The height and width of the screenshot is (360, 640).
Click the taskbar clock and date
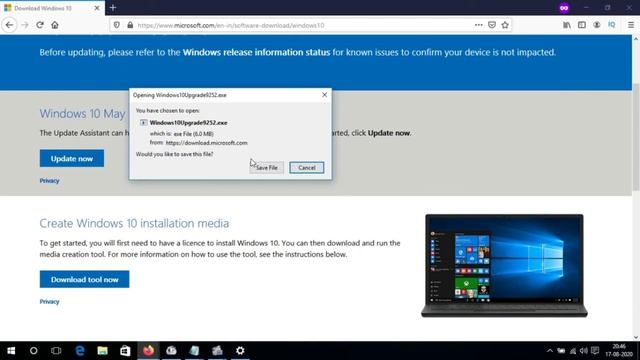619,351
